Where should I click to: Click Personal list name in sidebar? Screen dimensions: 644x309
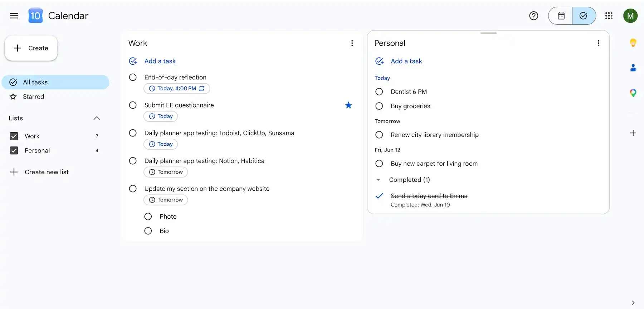tap(37, 150)
